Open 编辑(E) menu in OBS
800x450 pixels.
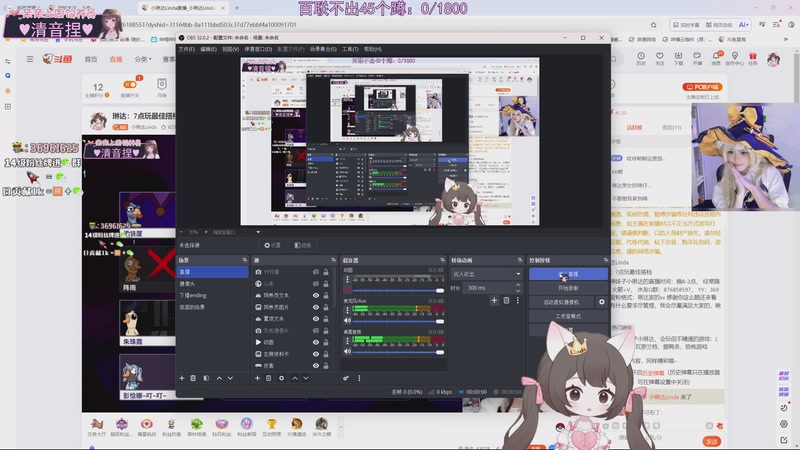(x=208, y=49)
